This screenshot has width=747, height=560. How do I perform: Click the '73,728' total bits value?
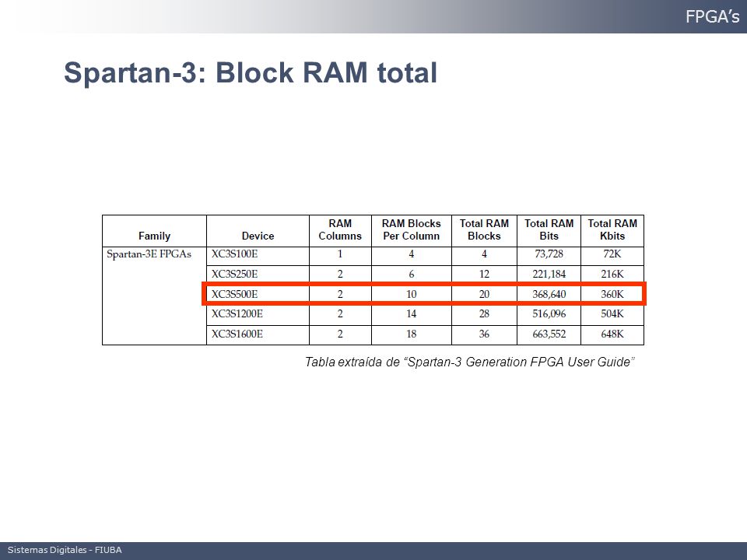549,254
